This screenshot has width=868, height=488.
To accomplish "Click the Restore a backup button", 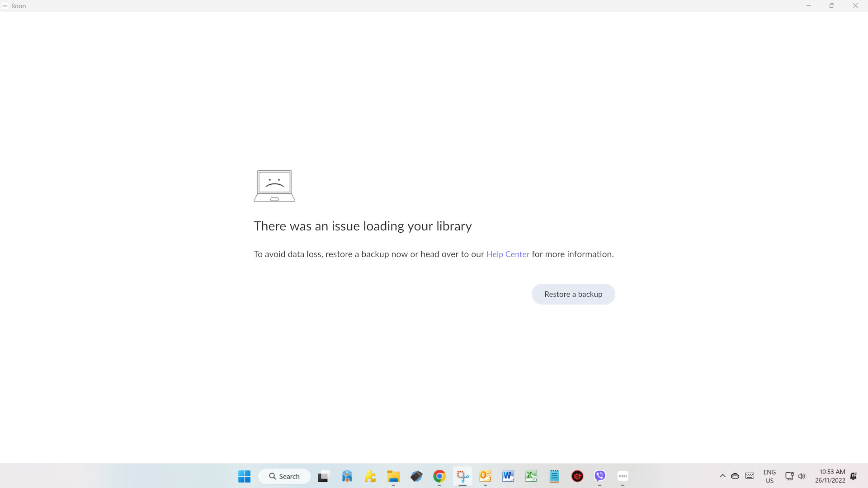I will 573,294.
